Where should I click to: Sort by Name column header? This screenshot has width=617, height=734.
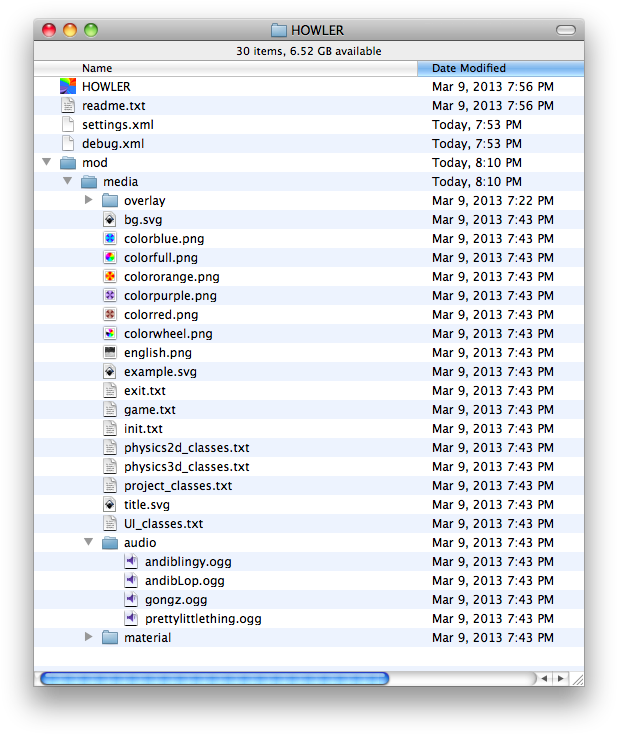225,68
